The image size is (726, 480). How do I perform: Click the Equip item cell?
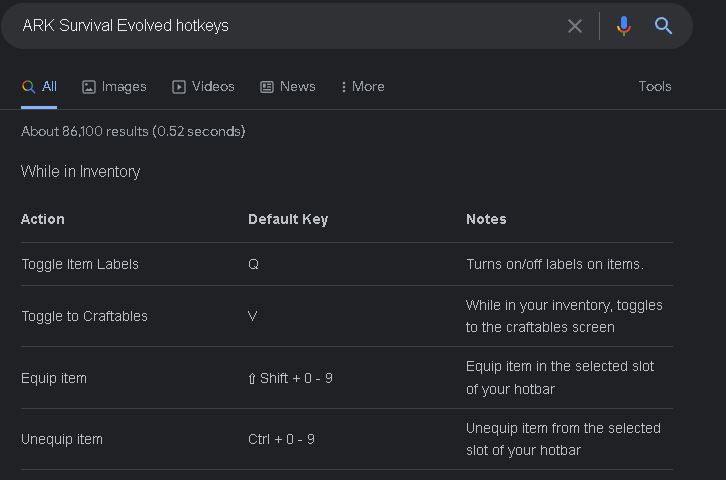coord(54,378)
